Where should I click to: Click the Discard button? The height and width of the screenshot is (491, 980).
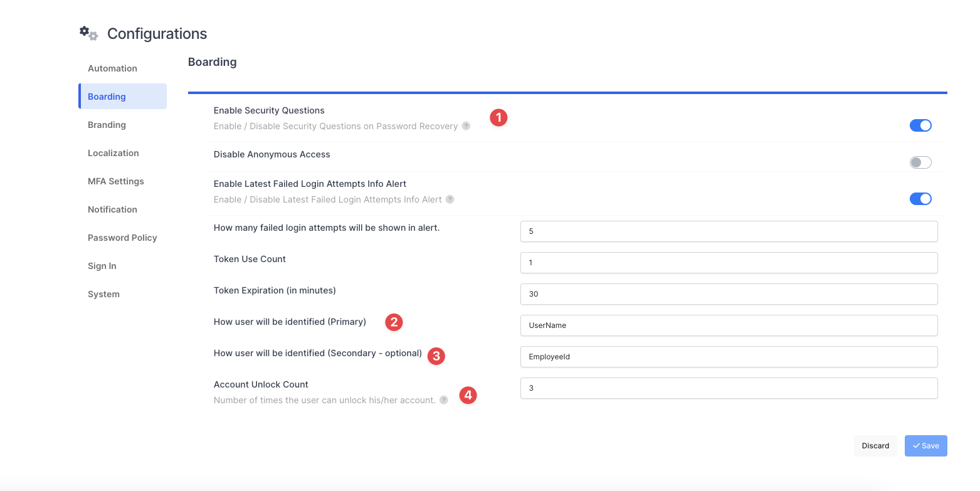875,446
